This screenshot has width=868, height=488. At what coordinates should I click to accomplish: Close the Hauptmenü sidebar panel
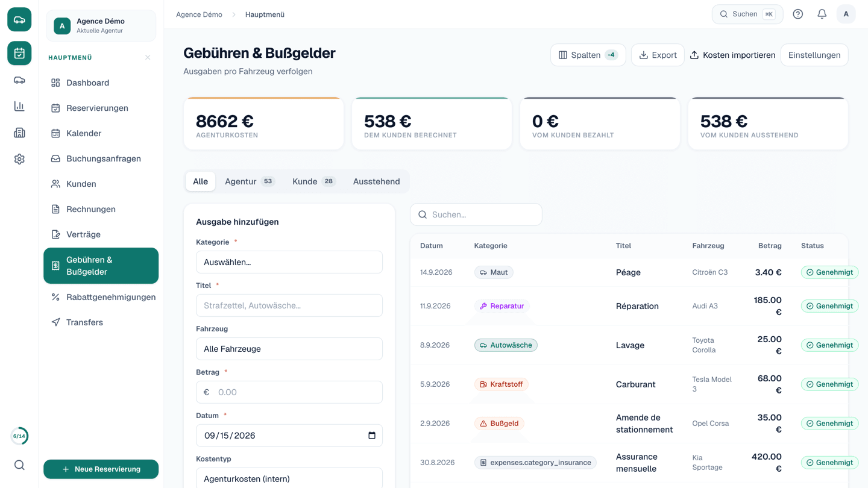tap(148, 58)
